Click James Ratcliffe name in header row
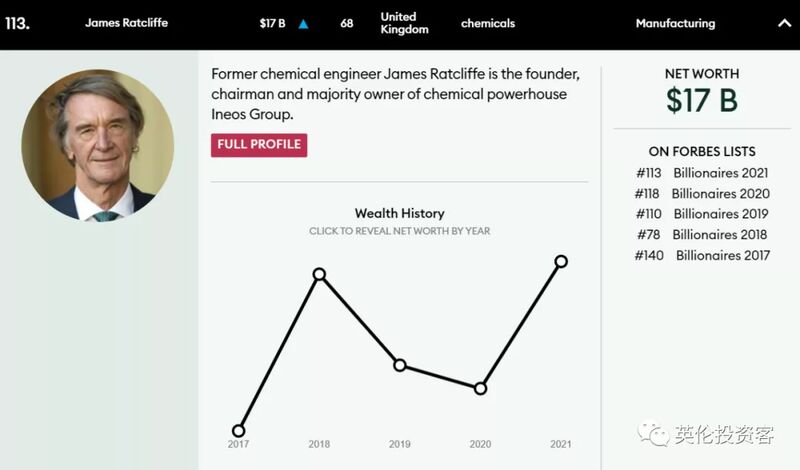Viewport: 800px width, 470px height. [x=126, y=23]
